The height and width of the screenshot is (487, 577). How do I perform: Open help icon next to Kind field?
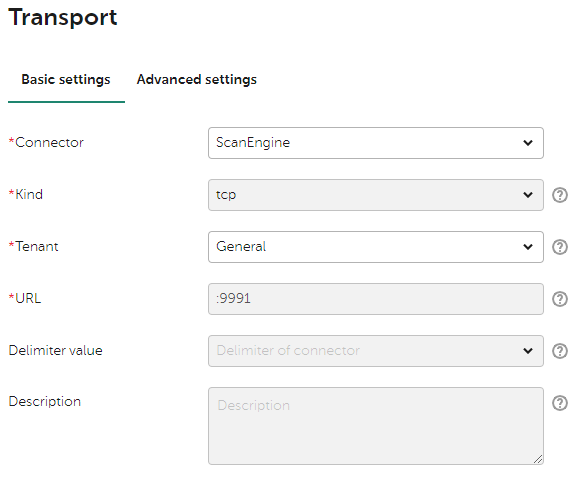(x=560, y=195)
